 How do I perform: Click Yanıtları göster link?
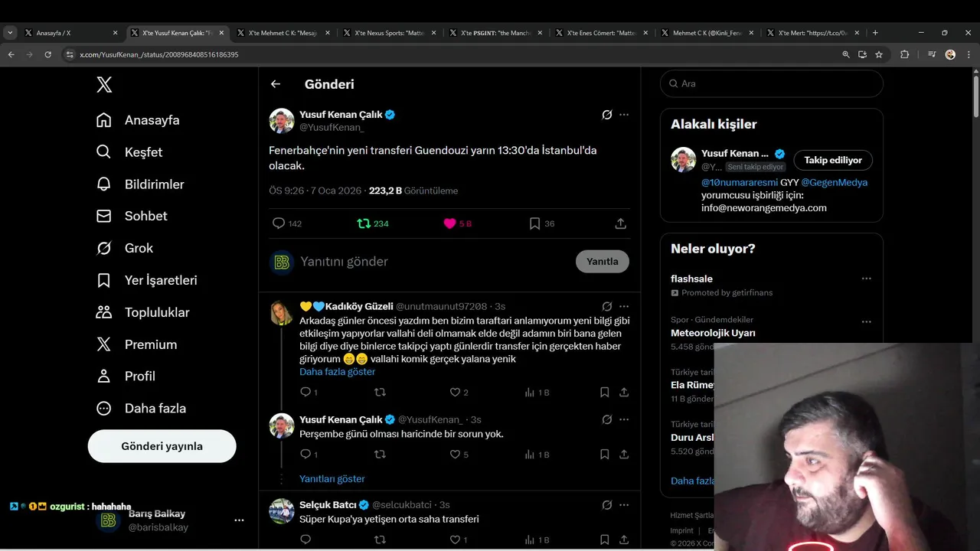[x=332, y=479]
